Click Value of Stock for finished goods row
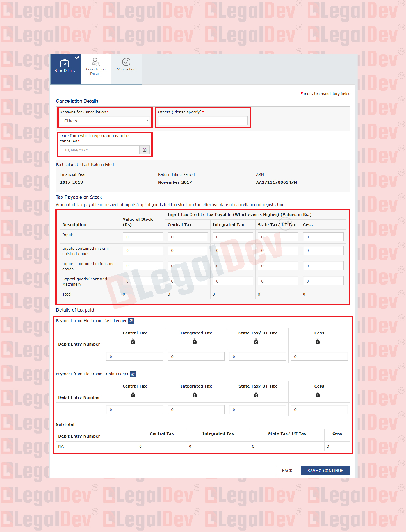 click(x=143, y=266)
